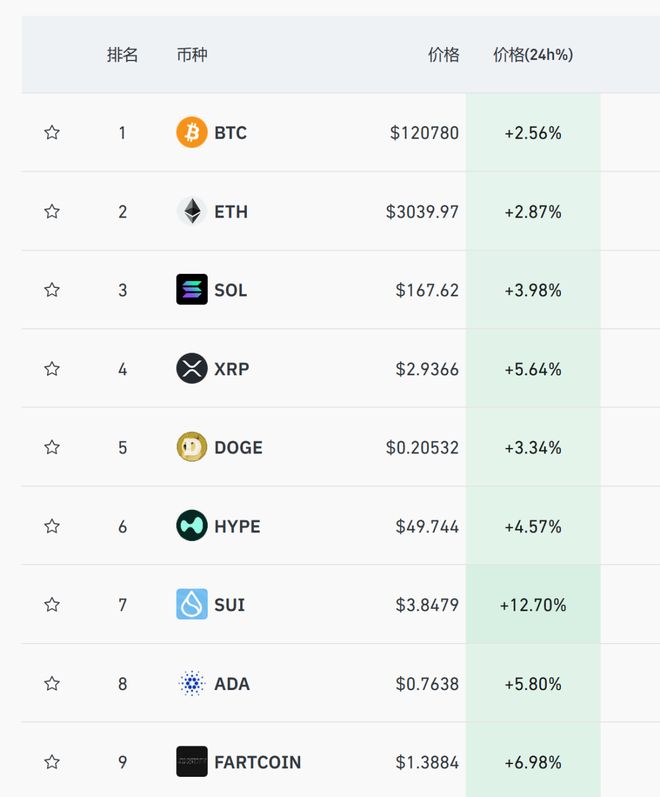660x797 pixels.
Task: Favorite BTC with its star toggle
Action: click(52, 132)
